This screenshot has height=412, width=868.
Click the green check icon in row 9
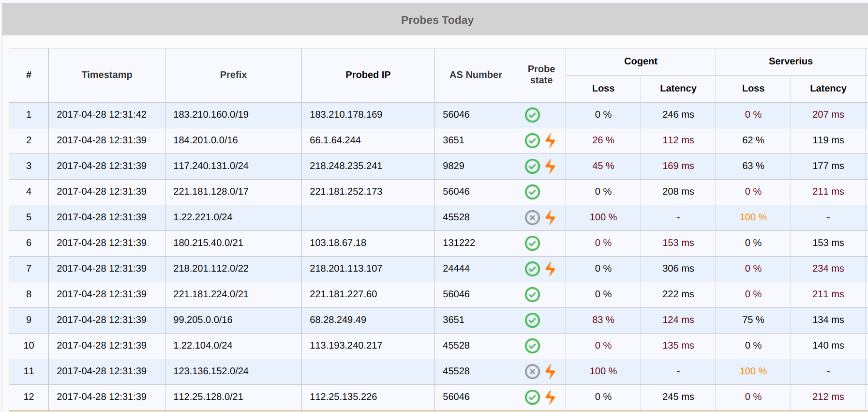pos(532,320)
